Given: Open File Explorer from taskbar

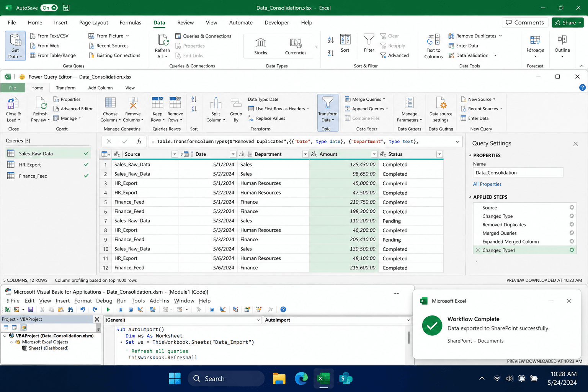Looking at the screenshot, I should (279, 379).
